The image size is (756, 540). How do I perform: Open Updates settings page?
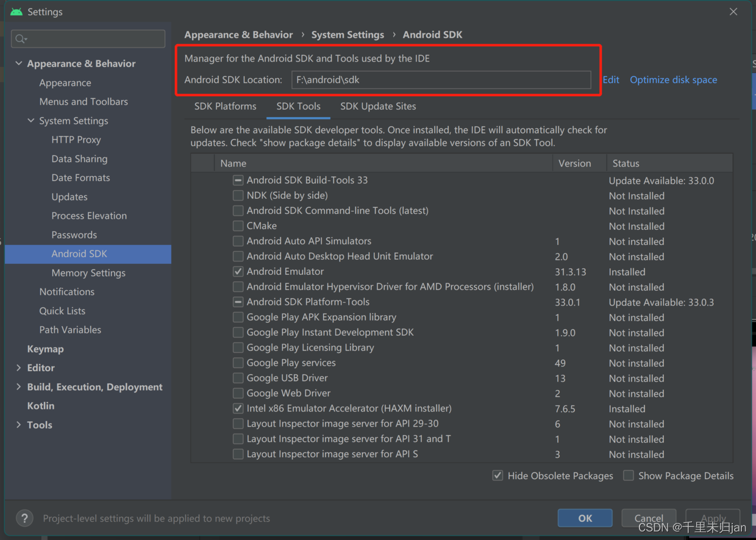[70, 197]
